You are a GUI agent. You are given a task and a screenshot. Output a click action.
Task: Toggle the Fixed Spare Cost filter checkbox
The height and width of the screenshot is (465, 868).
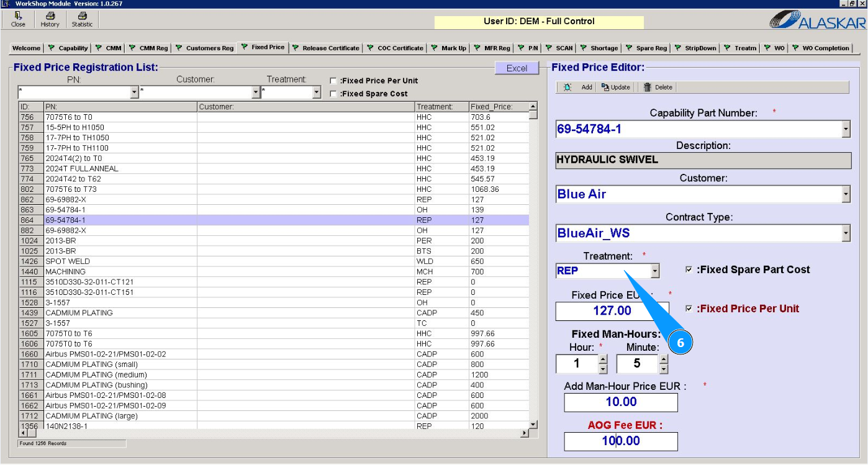click(333, 94)
